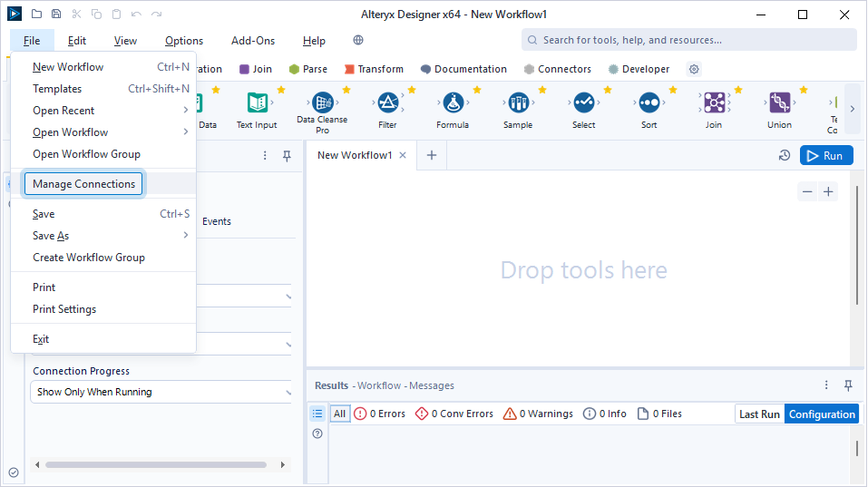Click the cut scissors icon
This screenshot has height=487, width=868.
coord(76,14)
